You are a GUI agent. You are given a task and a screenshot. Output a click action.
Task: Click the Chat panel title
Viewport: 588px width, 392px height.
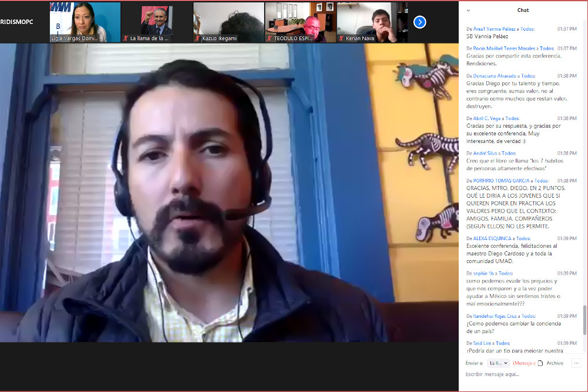[523, 10]
